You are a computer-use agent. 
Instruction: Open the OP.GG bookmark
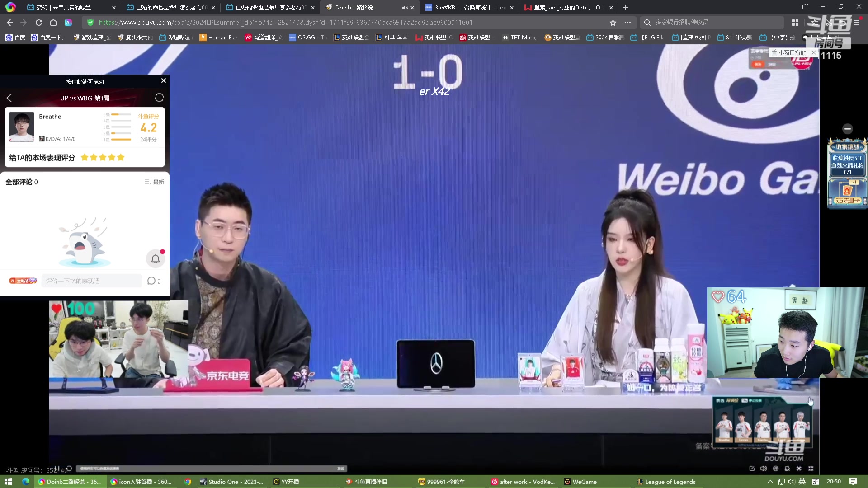point(307,38)
